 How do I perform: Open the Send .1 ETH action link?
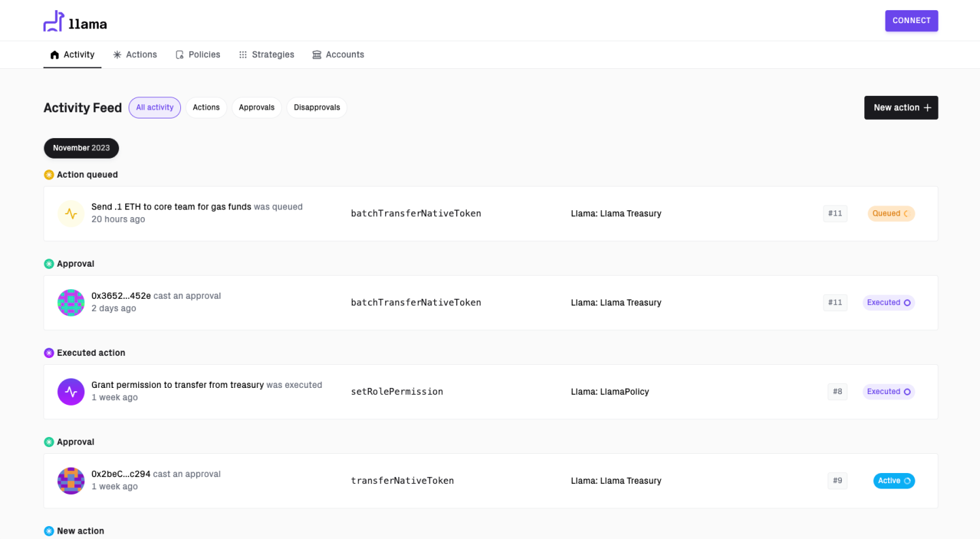[x=171, y=207]
